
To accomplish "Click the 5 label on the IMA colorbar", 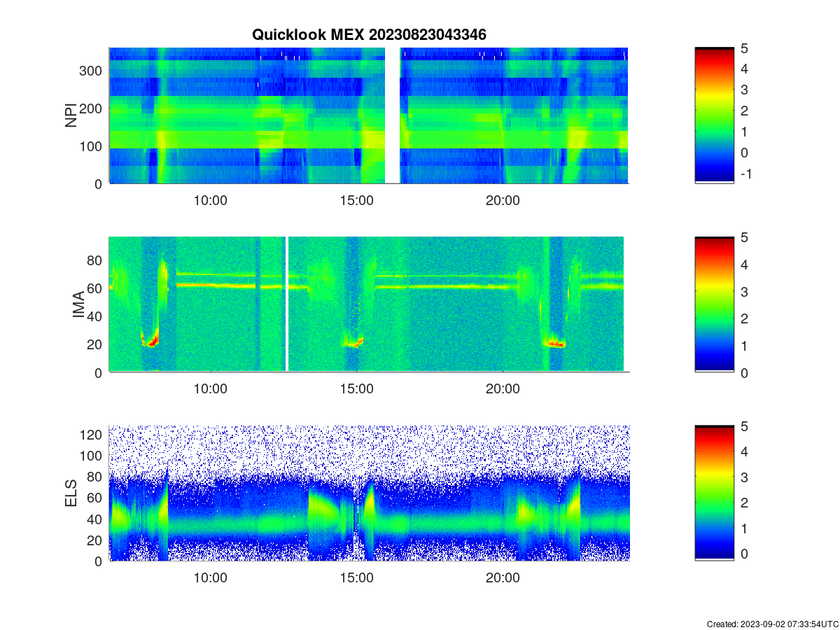I will pyautogui.click(x=745, y=237).
